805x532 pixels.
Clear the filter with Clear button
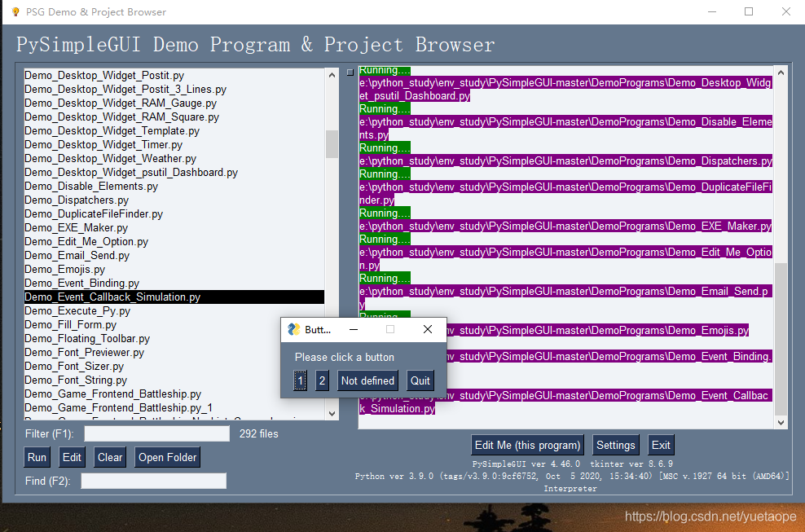pos(110,457)
